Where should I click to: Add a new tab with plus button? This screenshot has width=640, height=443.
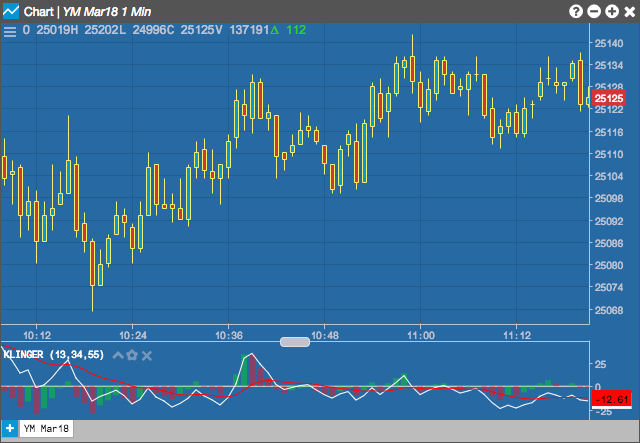pyautogui.click(x=10, y=429)
